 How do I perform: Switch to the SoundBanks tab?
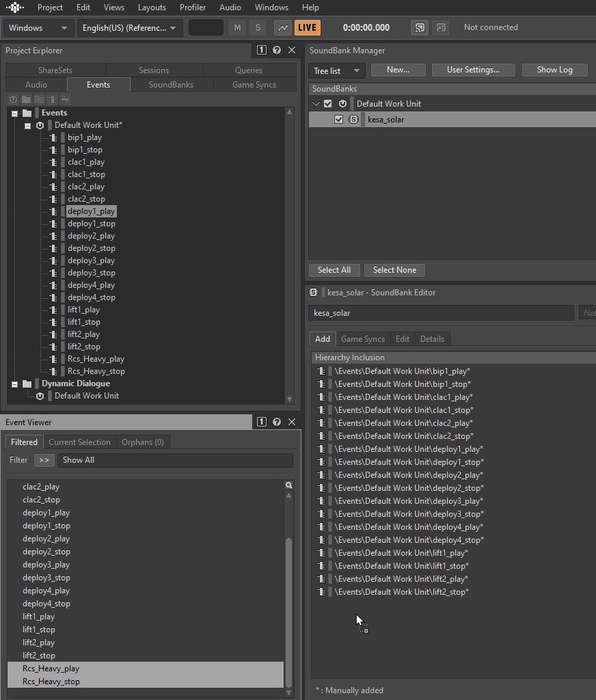pyautogui.click(x=171, y=85)
